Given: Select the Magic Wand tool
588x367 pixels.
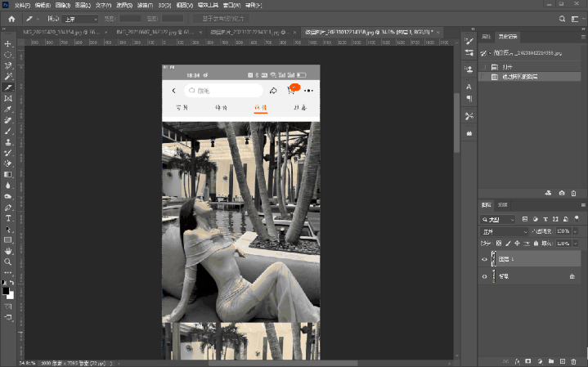Looking at the screenshot, I should [8, 77].
